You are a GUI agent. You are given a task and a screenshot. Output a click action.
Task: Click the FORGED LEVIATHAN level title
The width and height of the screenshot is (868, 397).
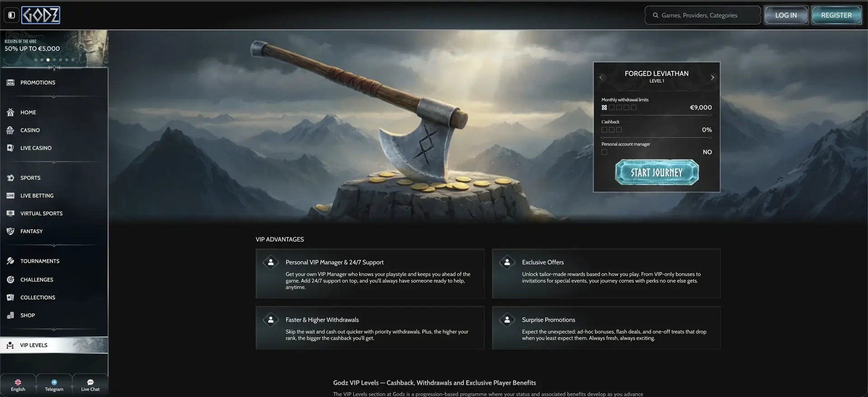656,74
